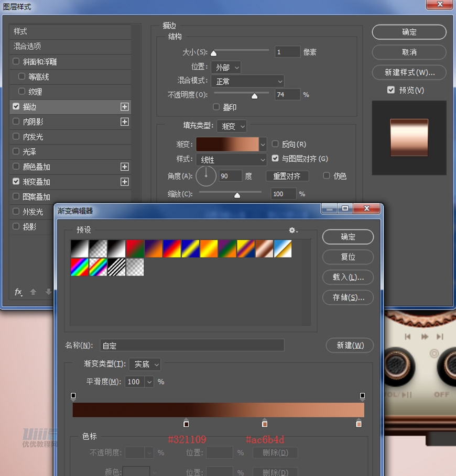Screen dimensions: 456x476
Task: Click the plus icon beside 渐变叠加
Action: pyautogui.click(x=124, y=182)
